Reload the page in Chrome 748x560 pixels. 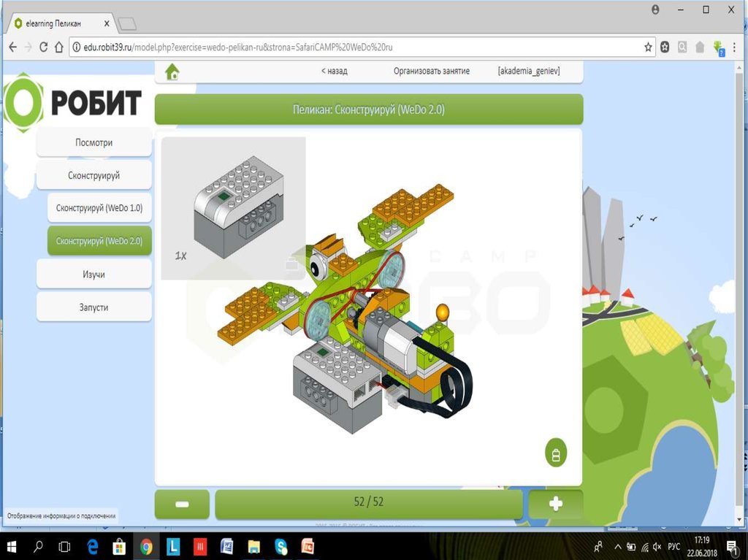pos(44,47)
